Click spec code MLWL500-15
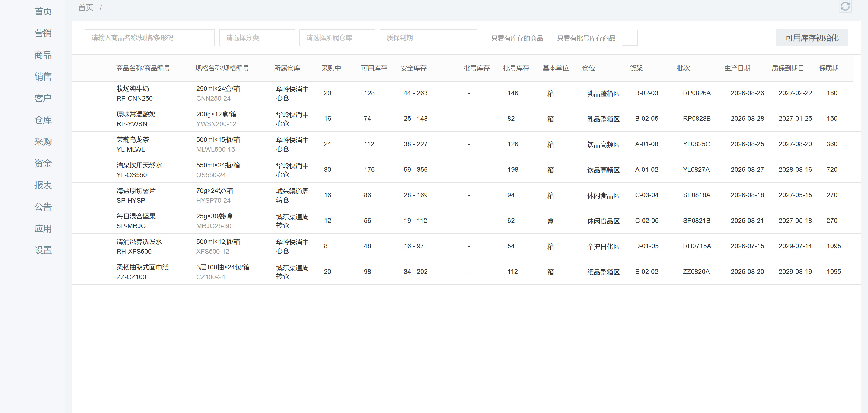This screenshot has height=413, width=868. [x=215, y=149]
